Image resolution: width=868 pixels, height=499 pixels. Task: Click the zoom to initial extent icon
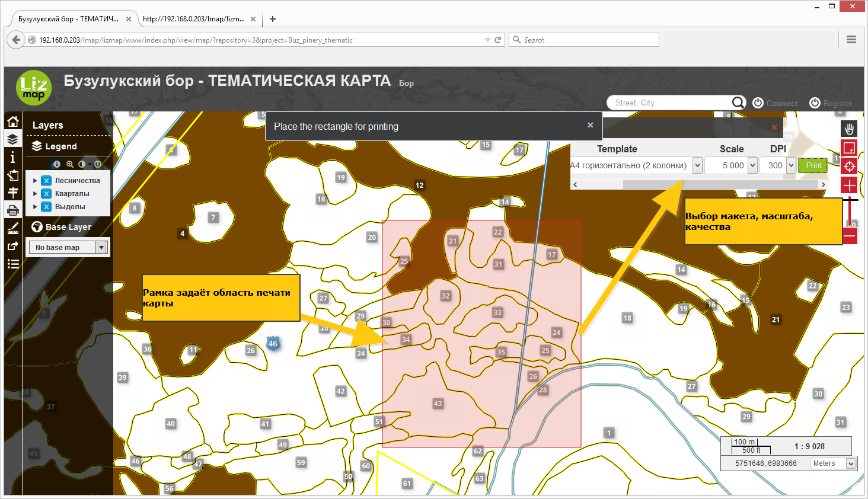coord(849,166)
